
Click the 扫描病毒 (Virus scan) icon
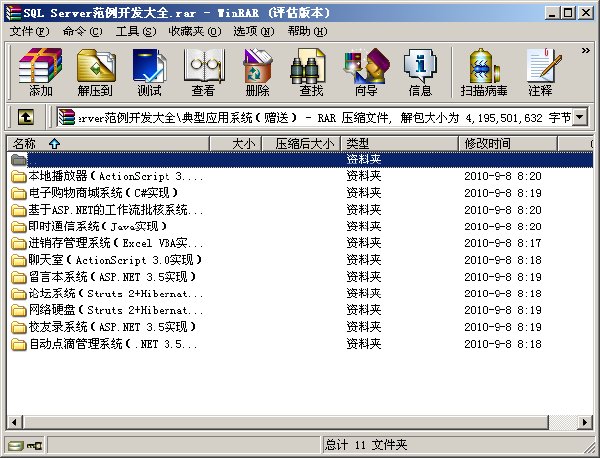(484, 72)
